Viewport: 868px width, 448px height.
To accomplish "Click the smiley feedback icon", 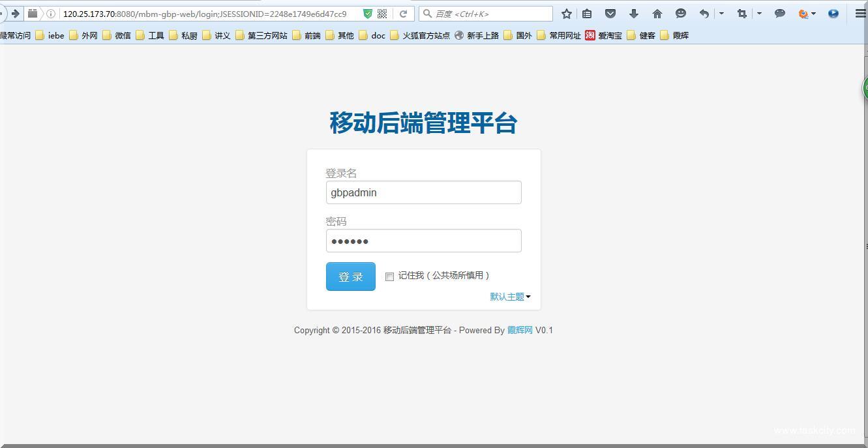I will click(680, 13).
